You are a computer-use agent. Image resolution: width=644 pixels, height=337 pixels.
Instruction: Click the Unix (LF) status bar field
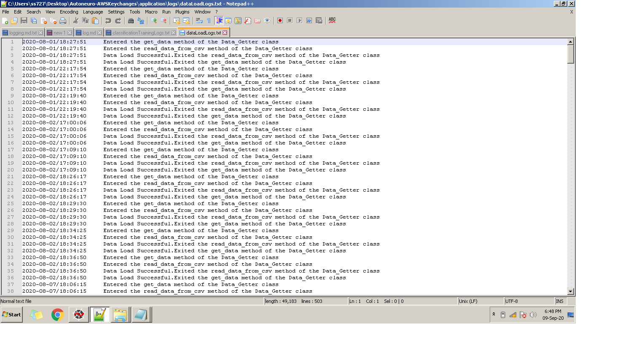481,301
